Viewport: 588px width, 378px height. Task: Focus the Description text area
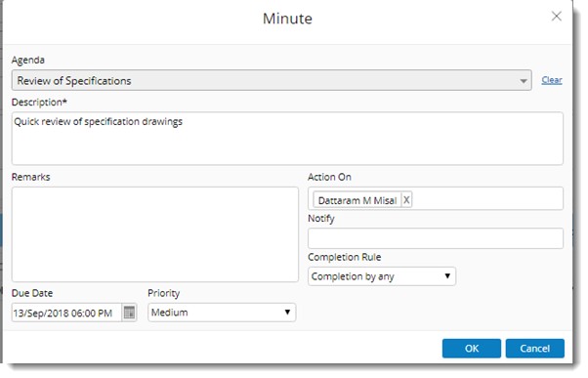pyautogui.click(x=287, y=139)
